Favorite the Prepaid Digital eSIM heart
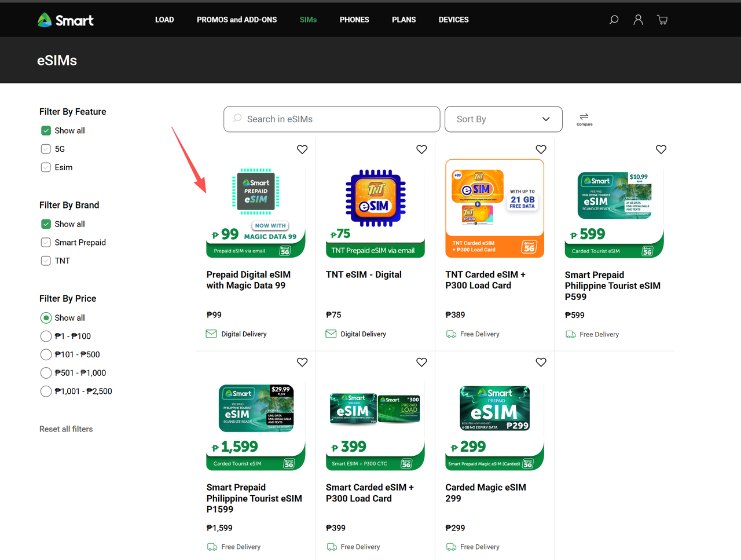Screen dimensions: 741x560 [302, 149]
